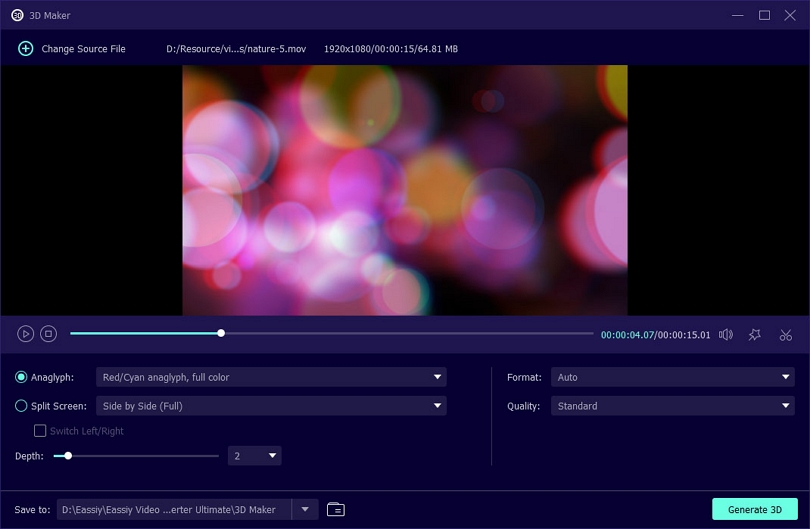
Task: Expand the Format Auto dropdown
Action: pos(673,377)
